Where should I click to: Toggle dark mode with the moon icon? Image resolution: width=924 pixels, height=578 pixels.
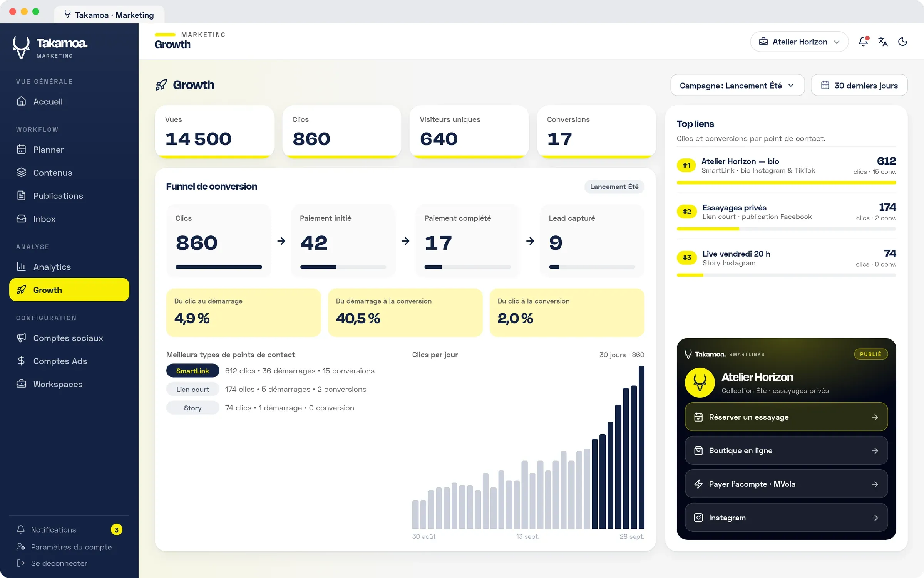tap(902, 42)
